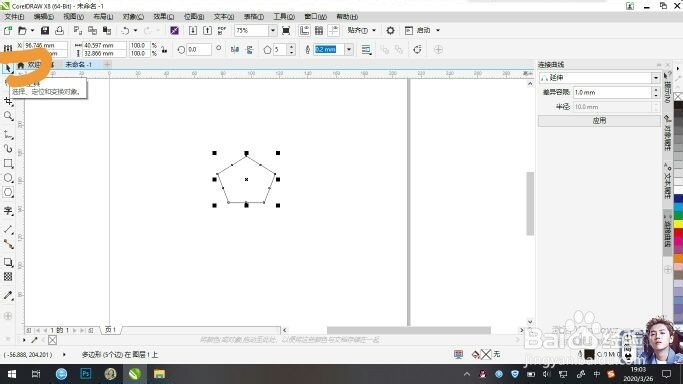Screen dimensions: 683x384
Task: Select the Crop tool
Action: tap(8, 101)
